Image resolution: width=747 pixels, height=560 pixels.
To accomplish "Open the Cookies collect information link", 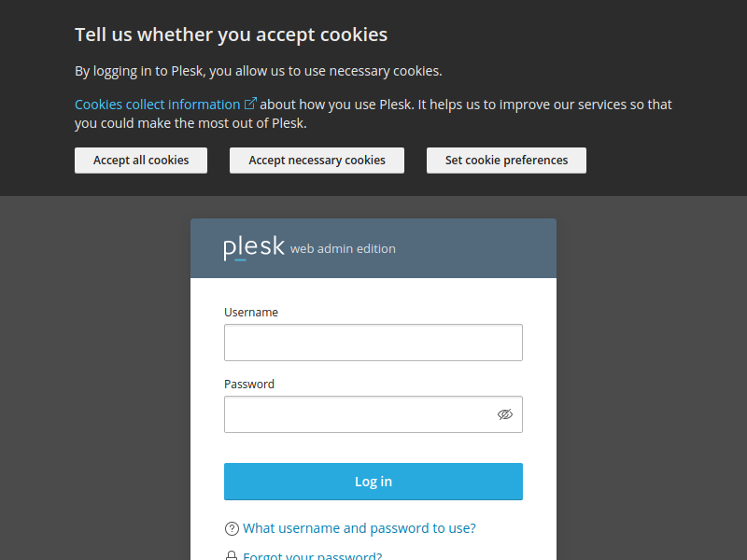I will [157, 105].
